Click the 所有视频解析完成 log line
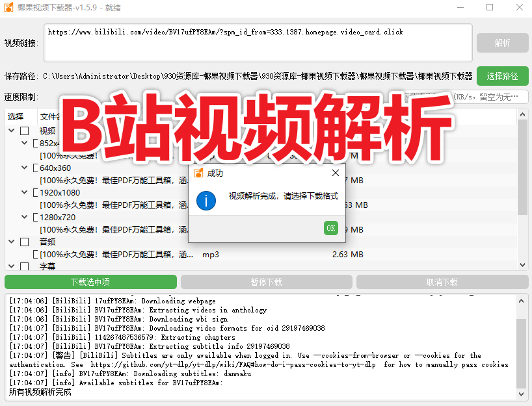 click(40, 392)
